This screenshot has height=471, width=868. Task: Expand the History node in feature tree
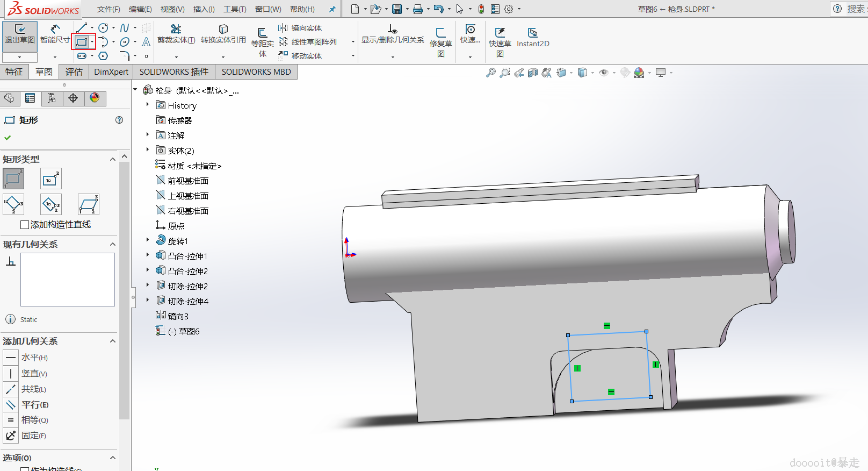(148, 105)
